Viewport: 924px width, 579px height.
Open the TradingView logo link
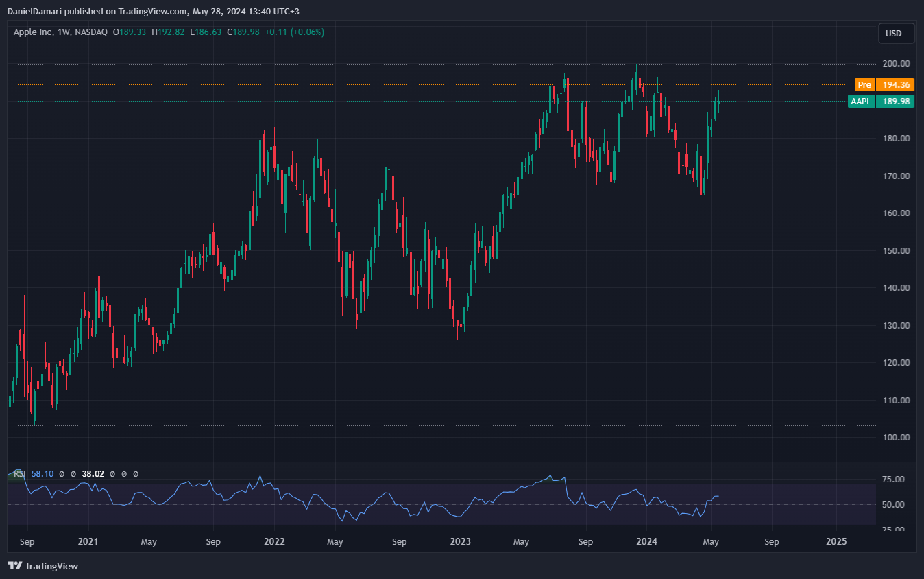42,566
